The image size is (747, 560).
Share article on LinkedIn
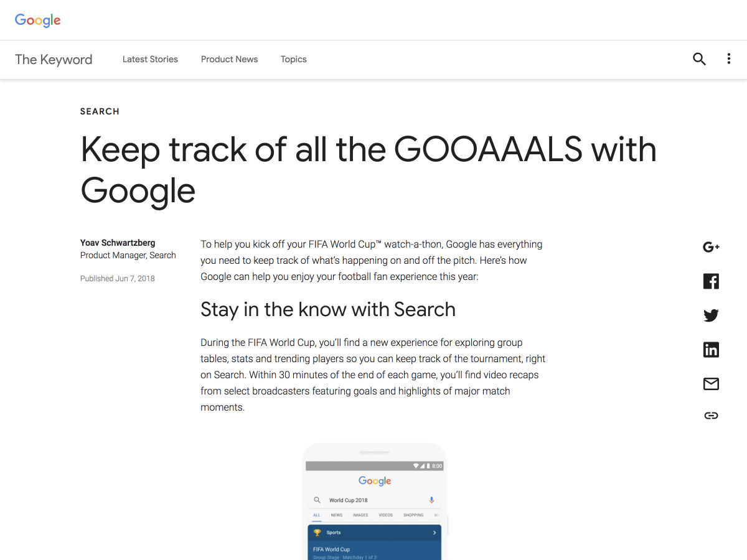pos(711,350)
